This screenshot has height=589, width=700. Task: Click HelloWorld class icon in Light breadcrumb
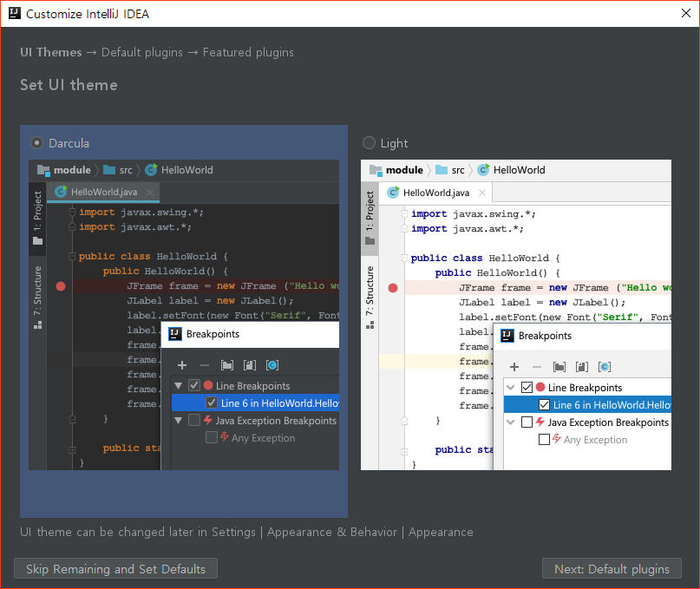(483, 170)
